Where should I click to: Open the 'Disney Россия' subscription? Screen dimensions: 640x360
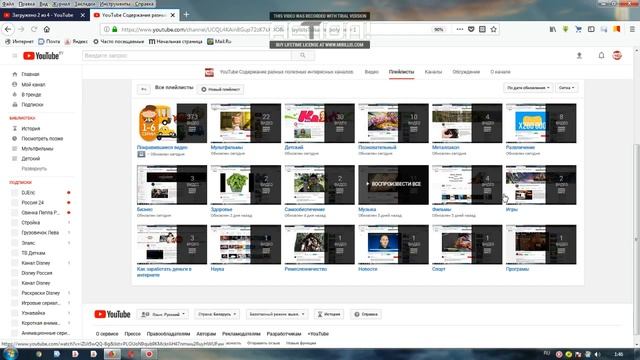[37, 273]
